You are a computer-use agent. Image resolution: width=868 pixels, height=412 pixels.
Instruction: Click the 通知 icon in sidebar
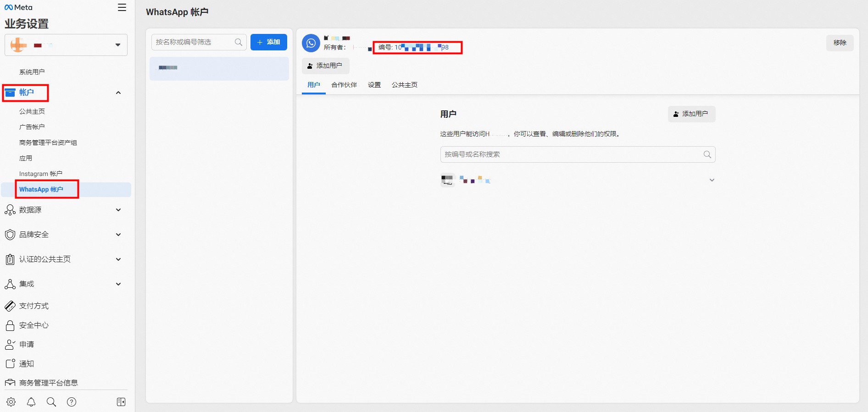tap(10, 364)
